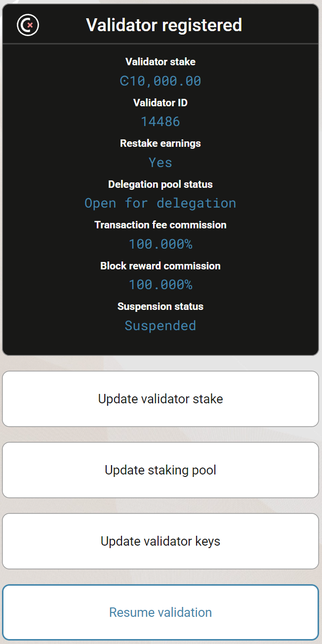Viewport: 322px width, 644px height.
Task: Select Update validator keys
Action: click(x=161, y=541)
